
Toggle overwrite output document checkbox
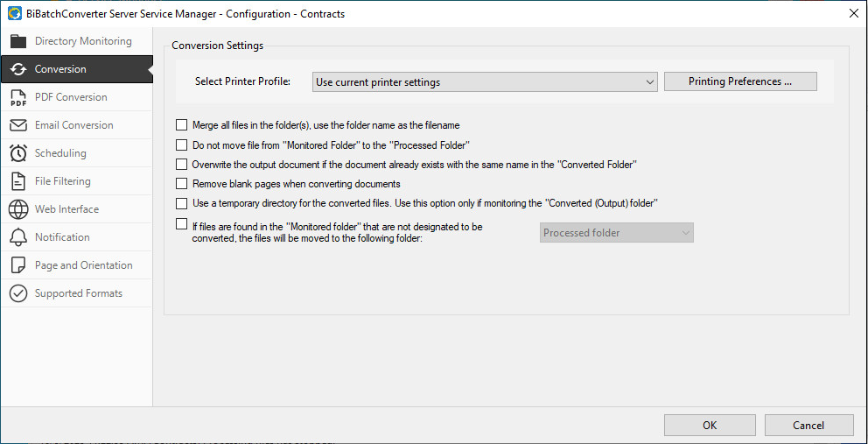click(x=182, y=165)
